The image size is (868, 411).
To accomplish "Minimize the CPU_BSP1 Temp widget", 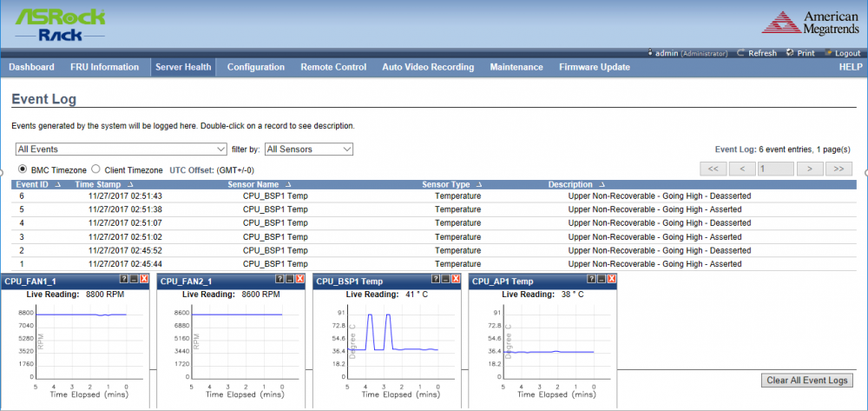I will [x=446, y=279].
